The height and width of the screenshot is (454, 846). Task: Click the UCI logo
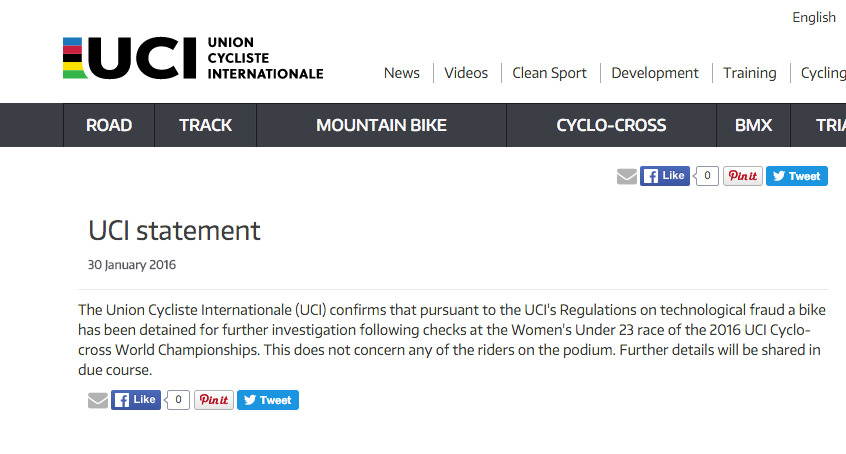point(192,59)
